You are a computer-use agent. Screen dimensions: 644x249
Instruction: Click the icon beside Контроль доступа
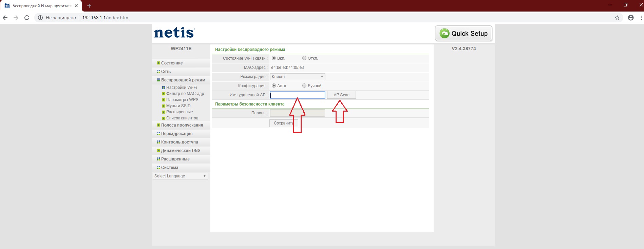[158, 142]
